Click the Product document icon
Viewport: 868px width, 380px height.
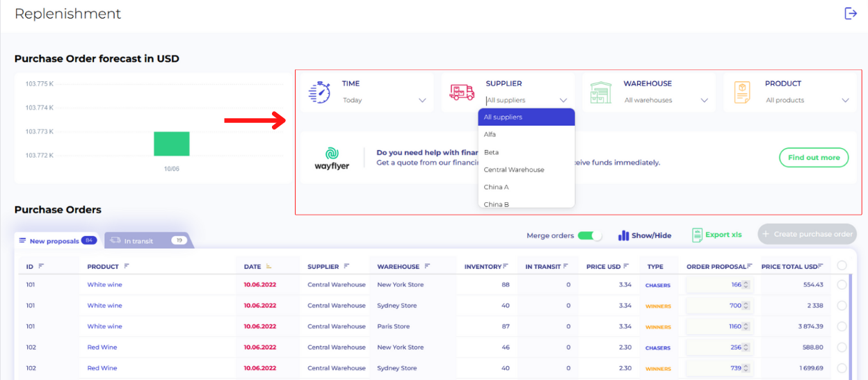click(x=742, y=92)
